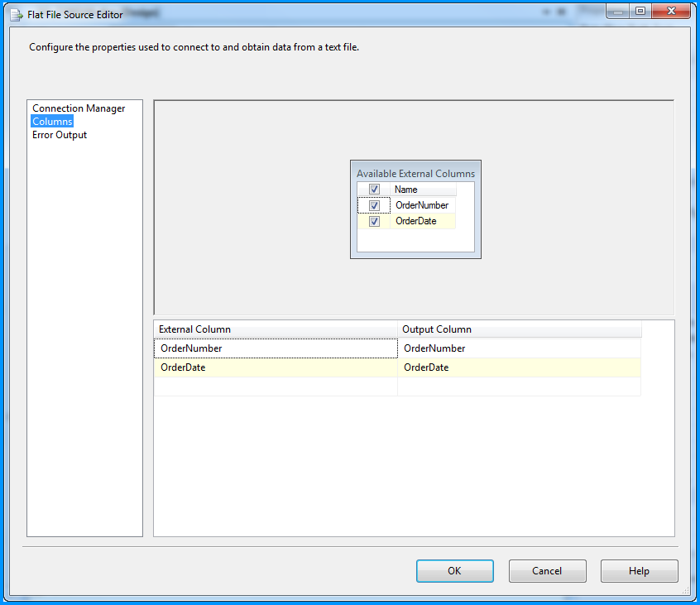Click the Output Column header
Viewport: 700px width, 605px height.
pos(519,329)
